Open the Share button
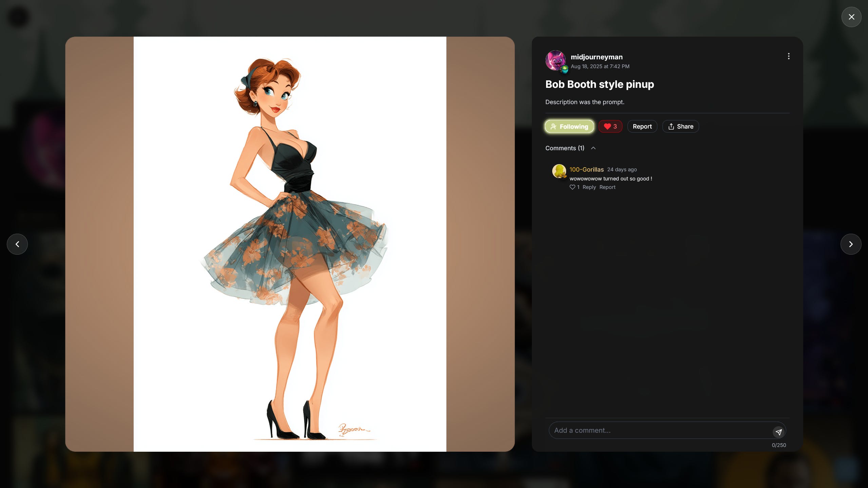The image size is (868, 488). coord(680,126)
